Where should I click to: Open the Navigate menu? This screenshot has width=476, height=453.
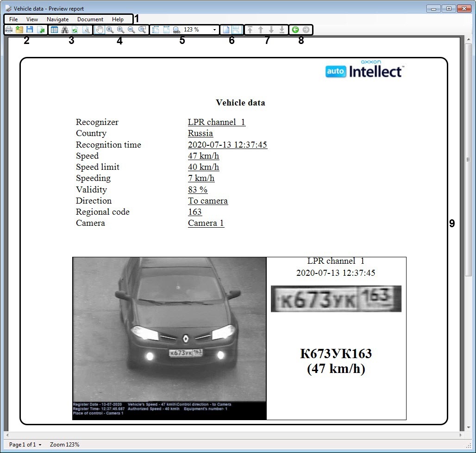click(x=58, y=19)
